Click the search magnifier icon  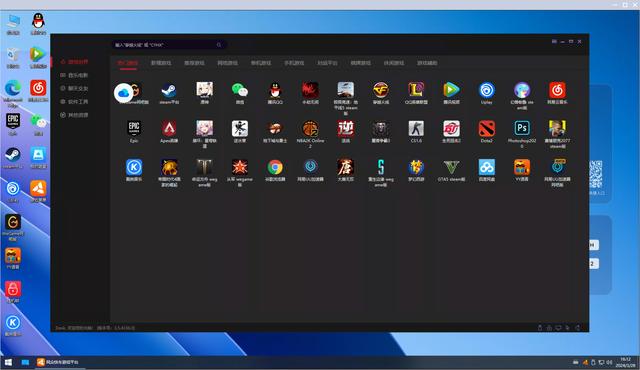click(219, 45)
